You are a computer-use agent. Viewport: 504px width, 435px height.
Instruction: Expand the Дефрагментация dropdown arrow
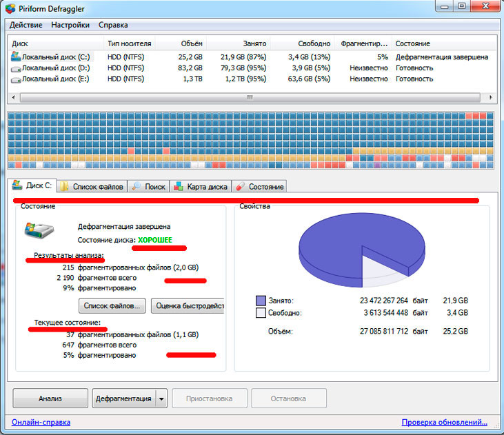(x=161, y=398)
